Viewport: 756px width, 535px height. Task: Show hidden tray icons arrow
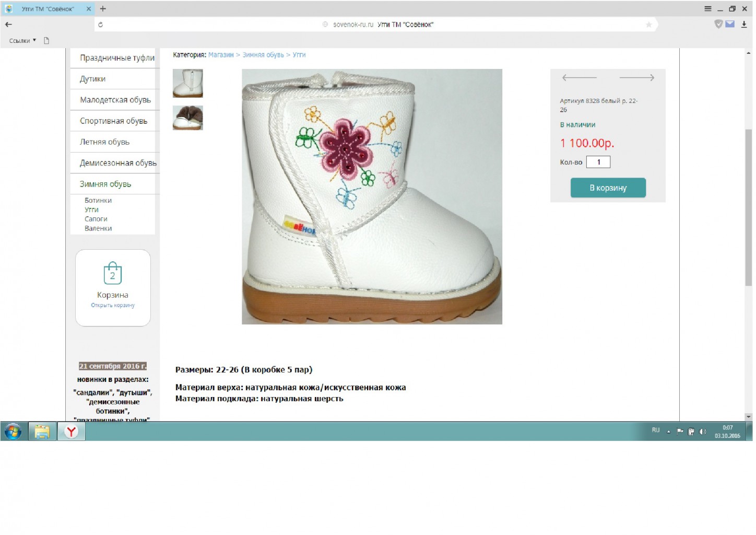(x=668, y=432)
